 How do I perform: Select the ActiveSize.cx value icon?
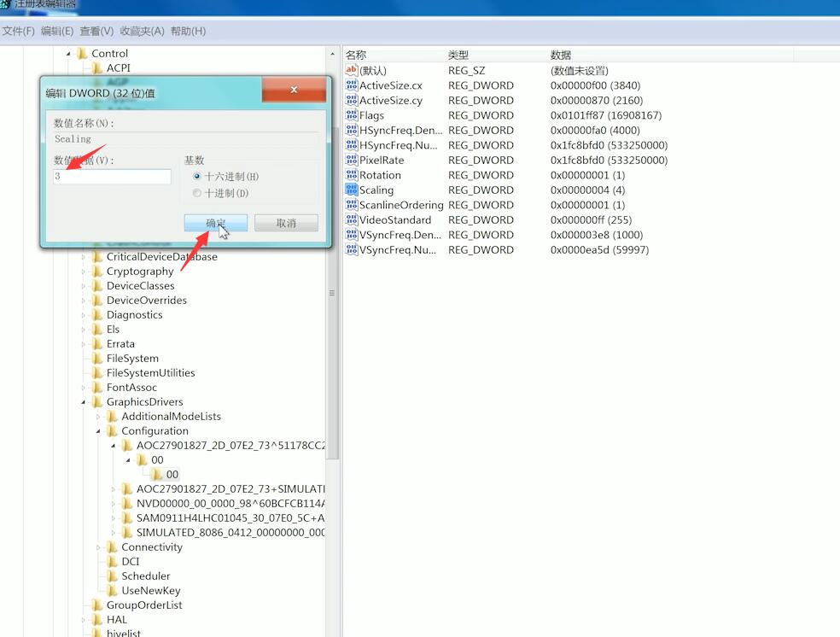pos(352,85)
